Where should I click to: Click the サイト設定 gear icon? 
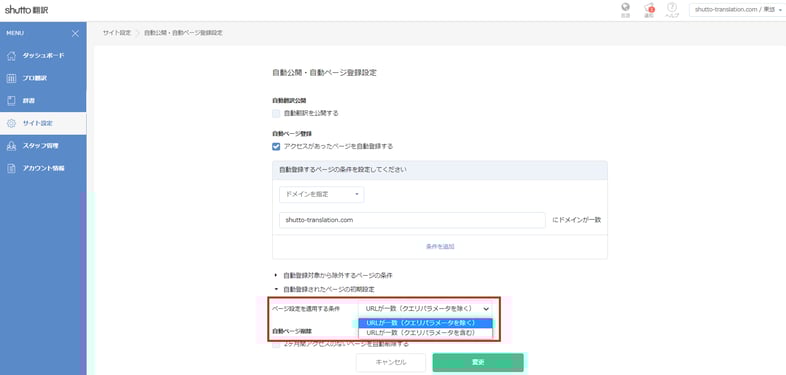point(12,123)
